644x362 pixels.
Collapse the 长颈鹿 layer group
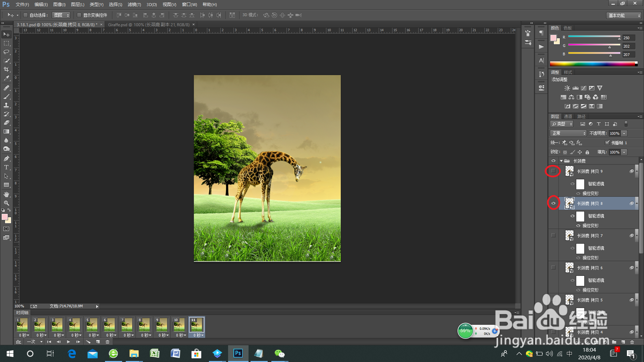tap(561, 161)
